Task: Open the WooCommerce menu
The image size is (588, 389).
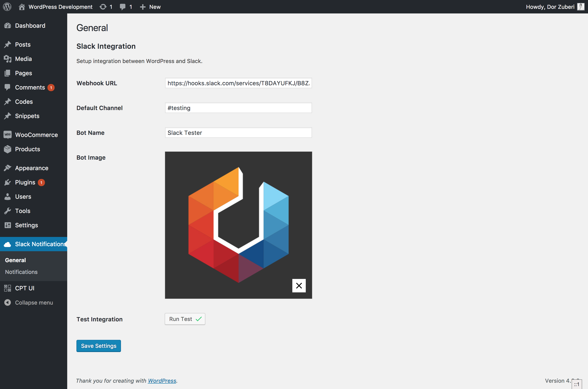Action: click(36, 135)
